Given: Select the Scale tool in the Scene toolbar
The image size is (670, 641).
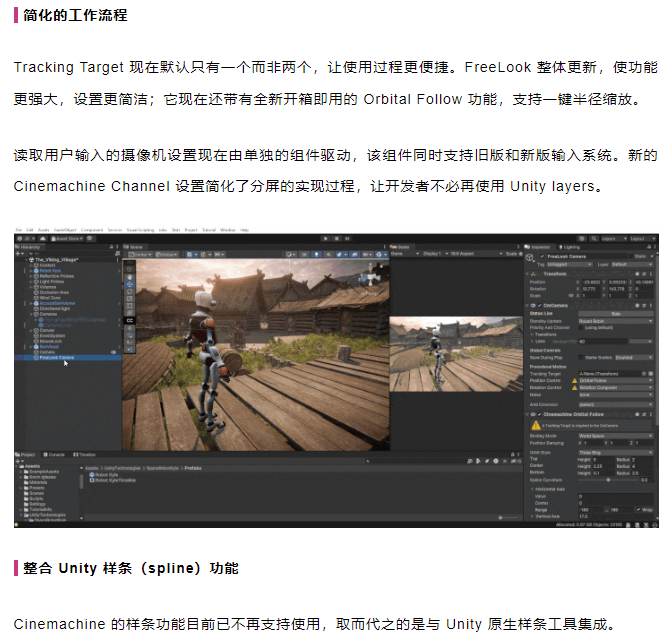Looking at the screenshot, I should (129, 299).
